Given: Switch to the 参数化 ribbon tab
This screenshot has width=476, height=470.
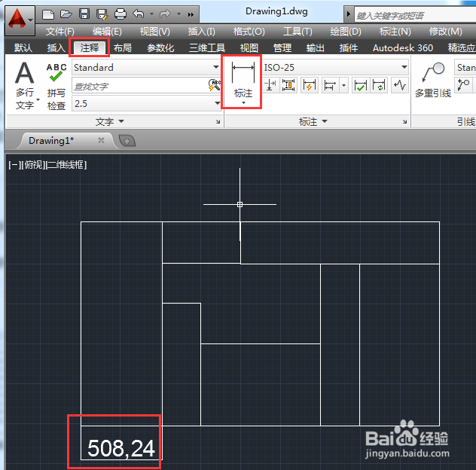Looking at the screenshot, I should point(160,48).
